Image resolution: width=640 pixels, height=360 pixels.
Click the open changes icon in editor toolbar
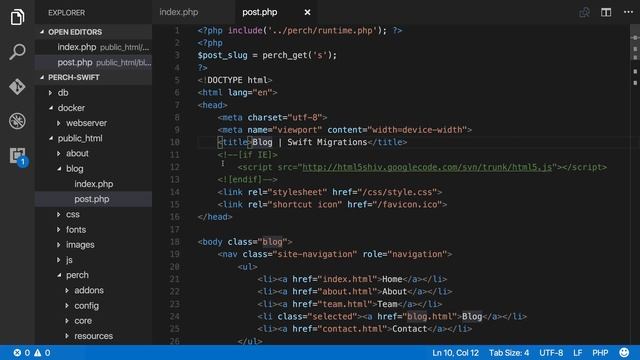[584, 12]
